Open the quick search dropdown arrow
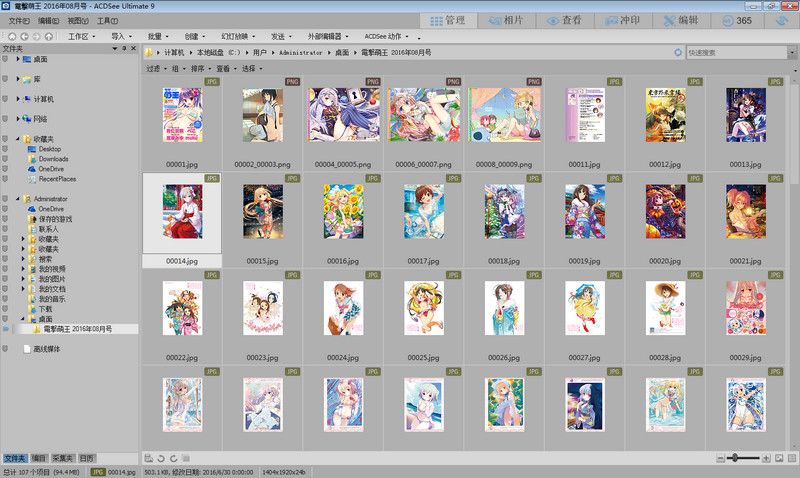Screen dimensions: 800x478 792,52
